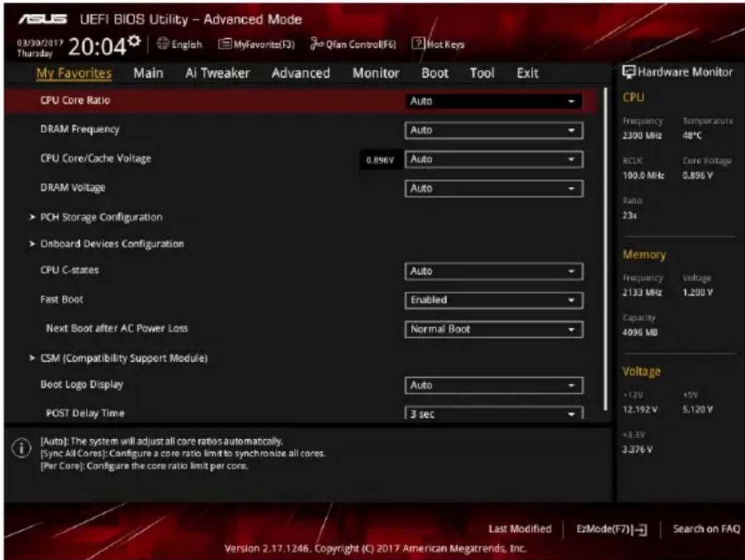745x560 pixels.
Task: Click the Memory heading in Hardware Monitor
Action: pyautogui.click(x=645, y=255)
